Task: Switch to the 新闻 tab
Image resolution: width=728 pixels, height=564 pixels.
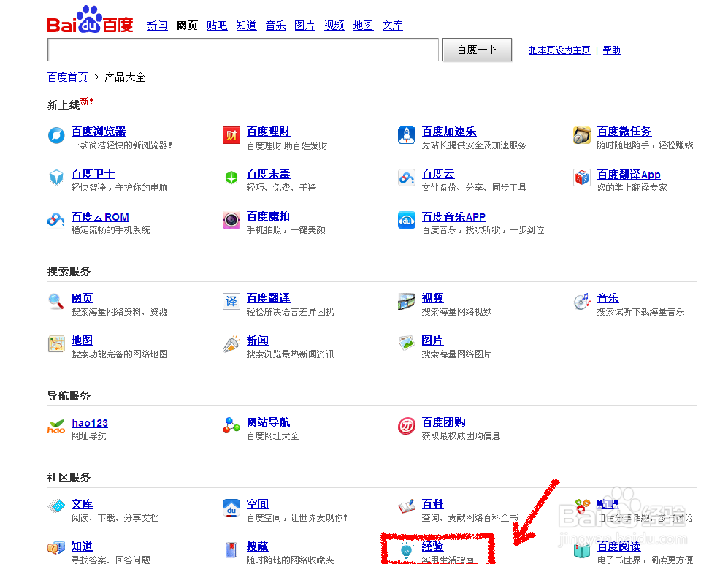Action: pyautogui.click(x=158, y=25)
